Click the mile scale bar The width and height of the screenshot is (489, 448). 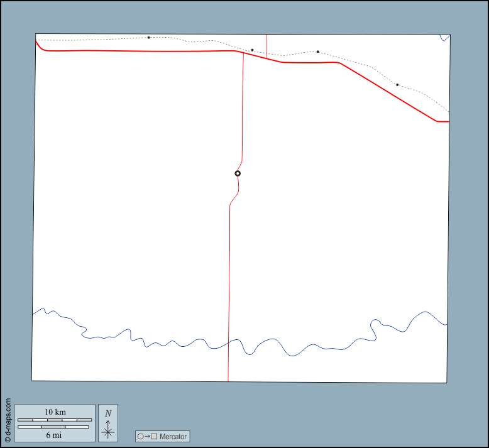click(x=55, y=427)
